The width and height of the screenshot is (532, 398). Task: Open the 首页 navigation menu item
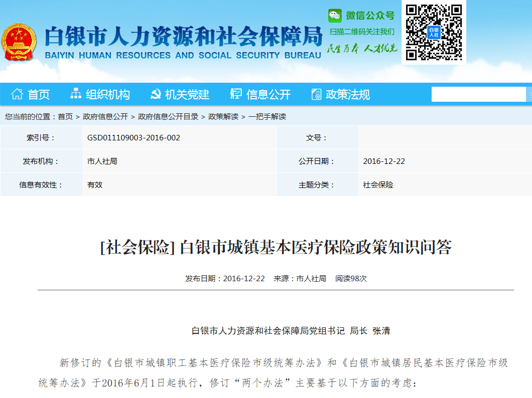tap(39, 94)
